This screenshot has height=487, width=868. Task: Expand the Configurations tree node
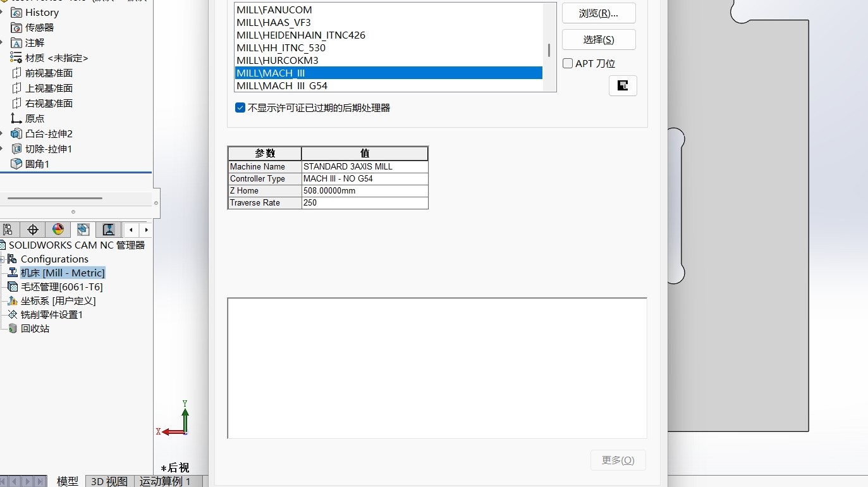pyautogui.click(x=3, y=259)
